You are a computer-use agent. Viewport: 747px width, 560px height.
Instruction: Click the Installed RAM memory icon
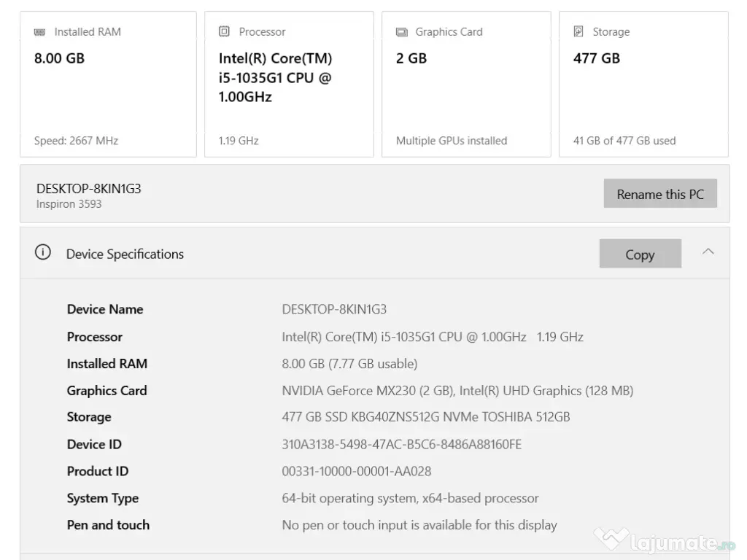point(39,32)
